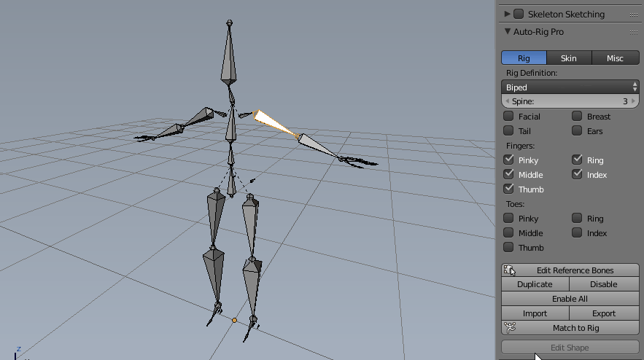Viewport: 644px width, 360px height.
Task: Switch to the Skin tab
Action: (568, 58)
